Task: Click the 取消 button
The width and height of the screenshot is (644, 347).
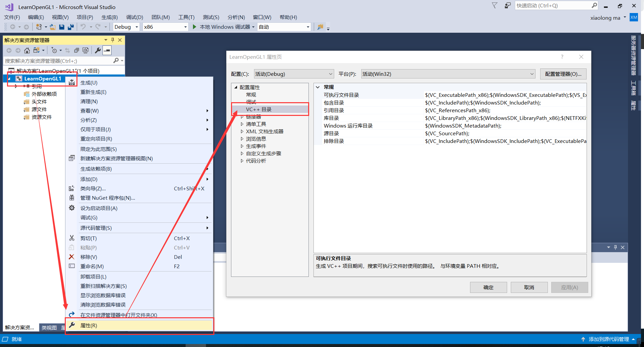Action: [529, 287]
